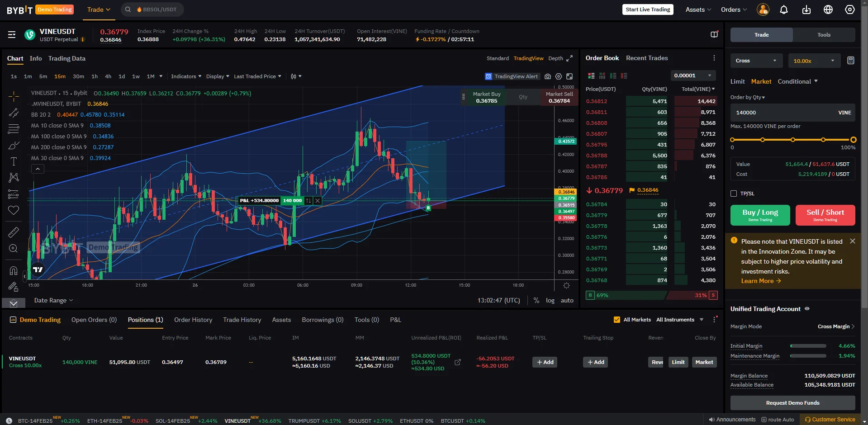Toggle log scale on the chart
The image size is (868, 425).
(x=550, y=300)
